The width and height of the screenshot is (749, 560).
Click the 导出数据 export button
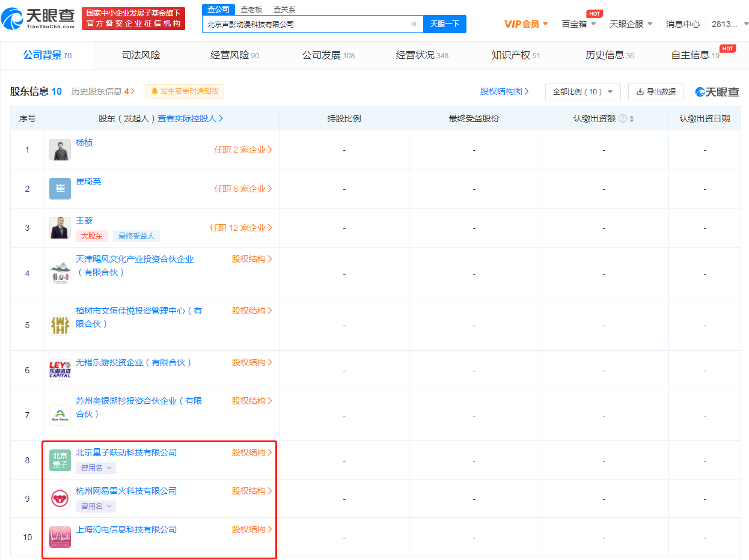point(656,92)
